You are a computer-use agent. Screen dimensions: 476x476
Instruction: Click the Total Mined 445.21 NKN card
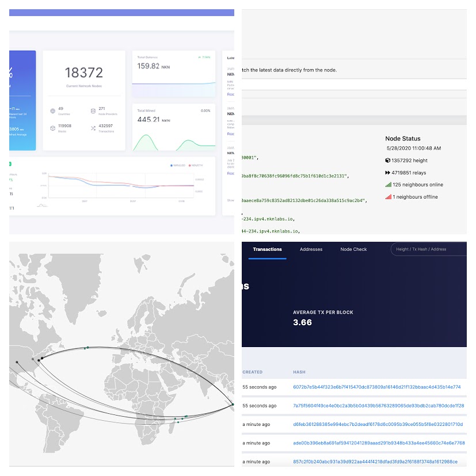(174, 127)
